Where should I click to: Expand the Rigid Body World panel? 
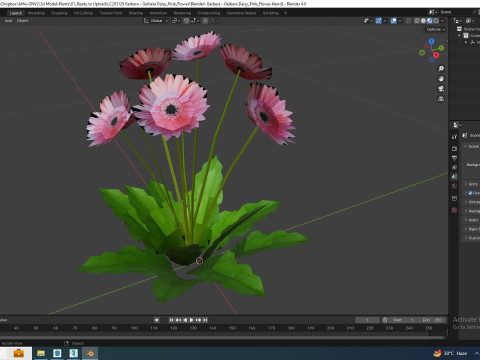(x=466, y=229)
